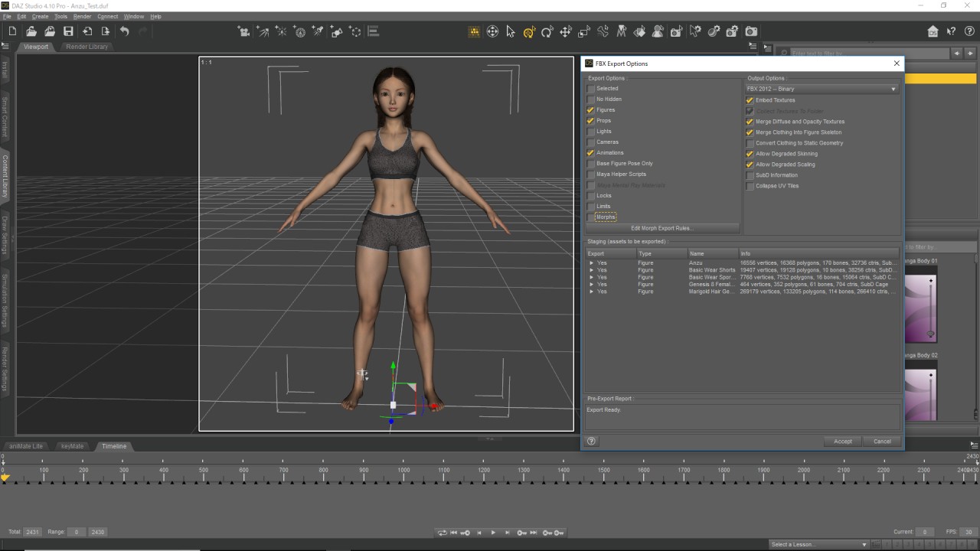
Task: Expand the Marigold Hair staging row
Action: tap(591, 292)
